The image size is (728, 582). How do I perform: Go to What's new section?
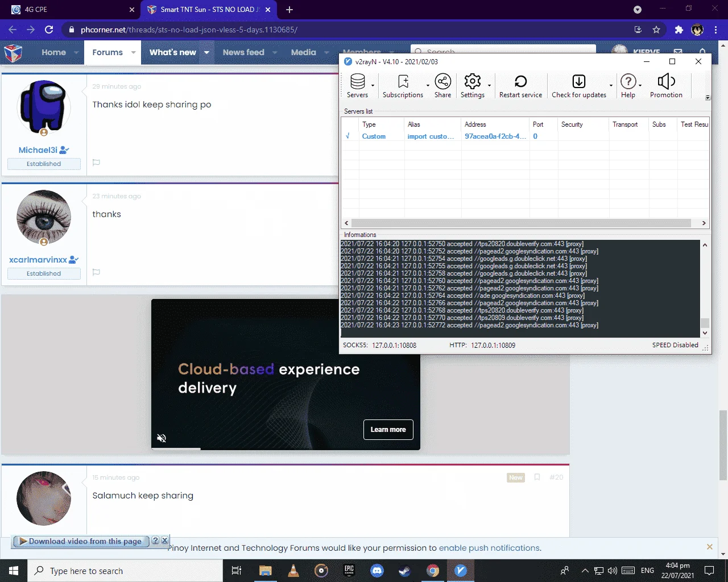(172, 52)
